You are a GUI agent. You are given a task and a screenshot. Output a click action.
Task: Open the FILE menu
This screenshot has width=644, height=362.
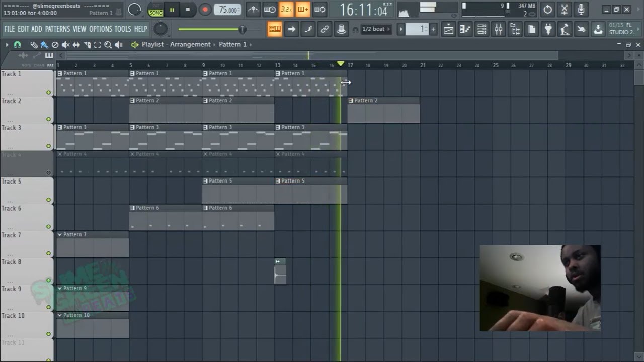coord(10,29)
